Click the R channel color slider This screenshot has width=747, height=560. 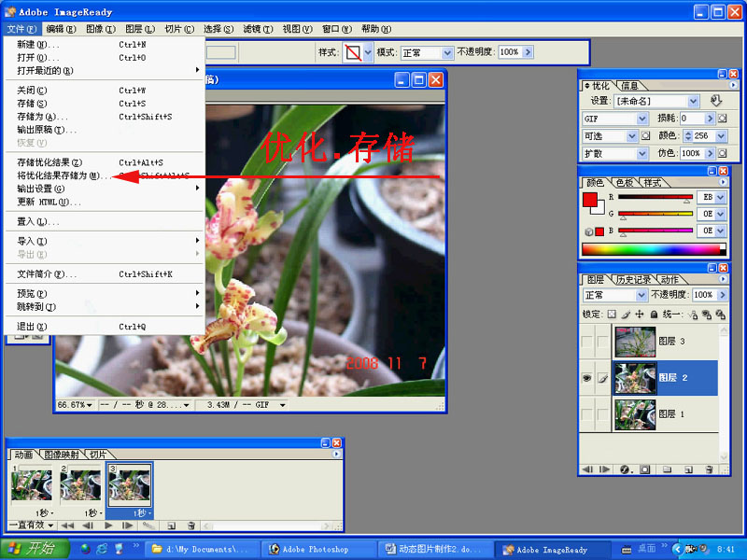[x=655, y=197]
